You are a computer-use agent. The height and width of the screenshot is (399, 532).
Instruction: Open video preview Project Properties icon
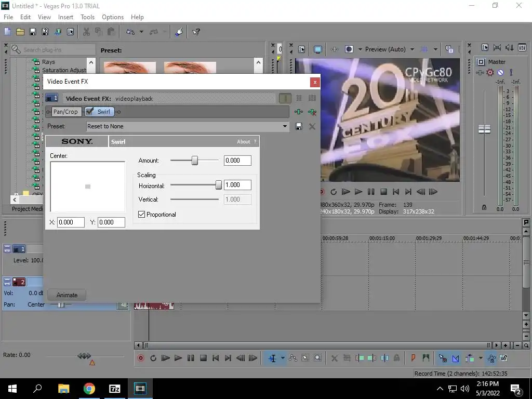coord(302,49)
